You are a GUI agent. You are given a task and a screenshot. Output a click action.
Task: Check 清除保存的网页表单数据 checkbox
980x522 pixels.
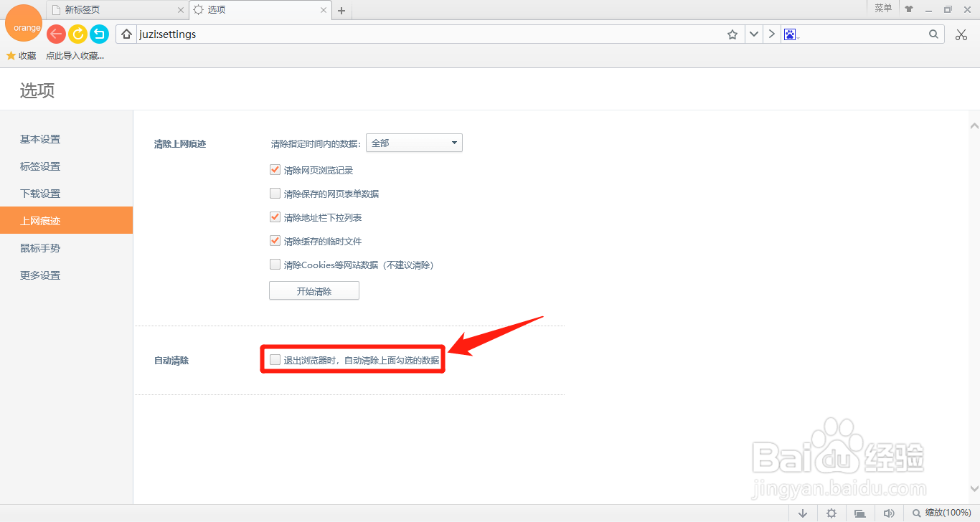(275, 194)
